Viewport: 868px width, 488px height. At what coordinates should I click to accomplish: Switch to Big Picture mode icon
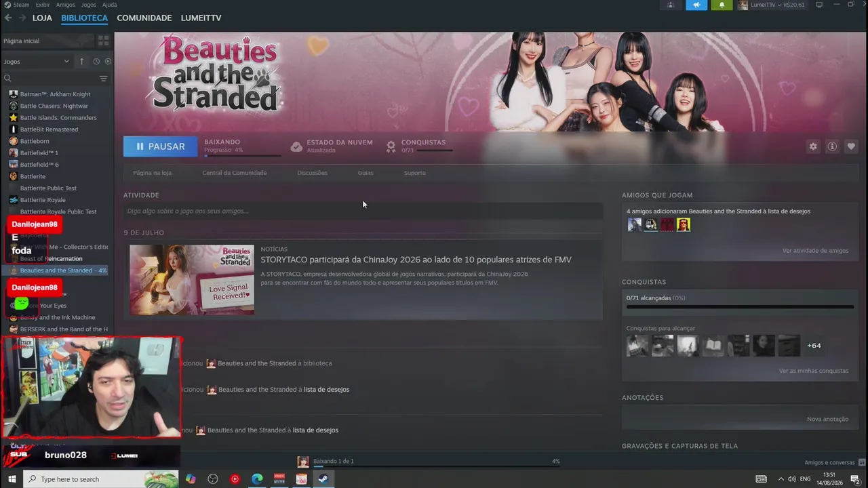(x=819, y=5)
